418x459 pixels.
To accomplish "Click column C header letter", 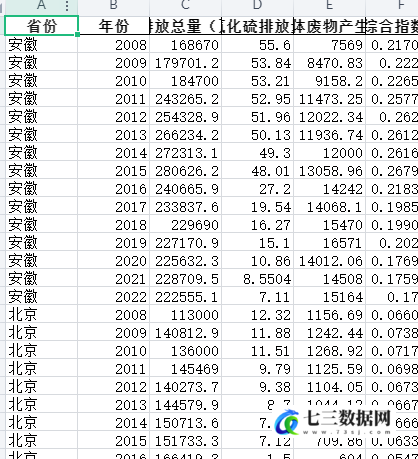I will click(185, 5).
